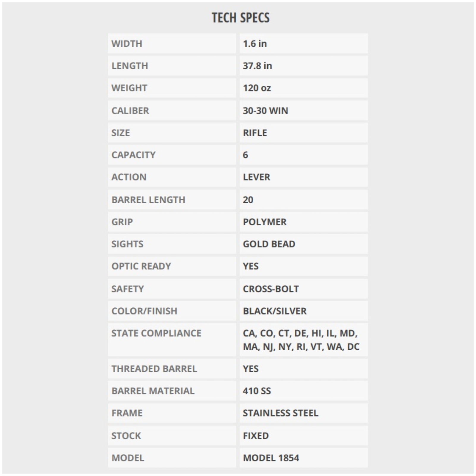Viewport: 476px width, 476px height.
Task: Click the BARREL LENGTH label
Action: click(x=148, y=200)
